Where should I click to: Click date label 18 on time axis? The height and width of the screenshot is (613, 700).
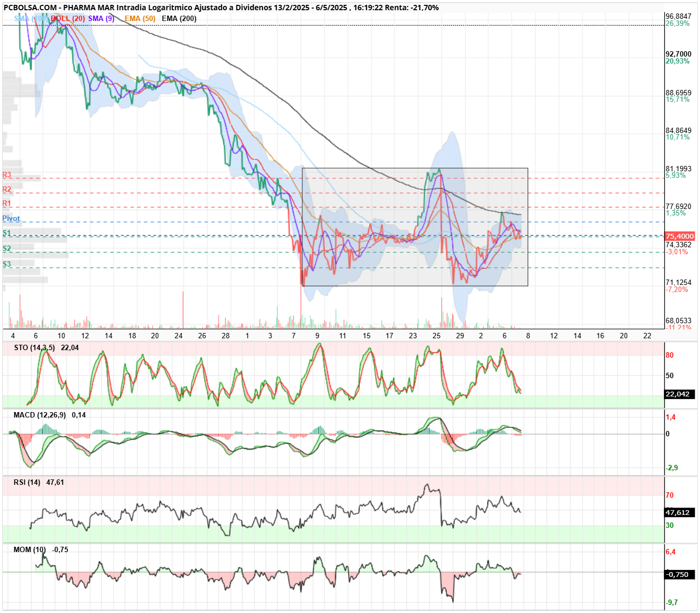[x=132, y=336]
